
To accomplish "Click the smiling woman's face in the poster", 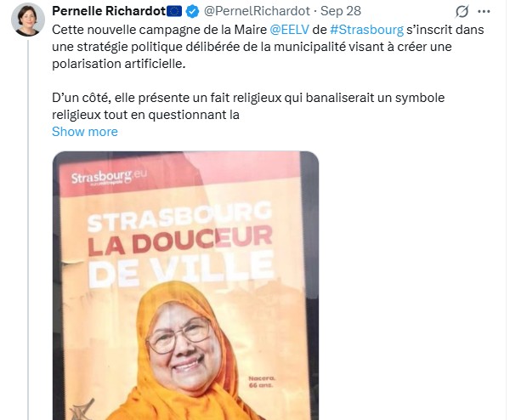I will tap(182, 344).
